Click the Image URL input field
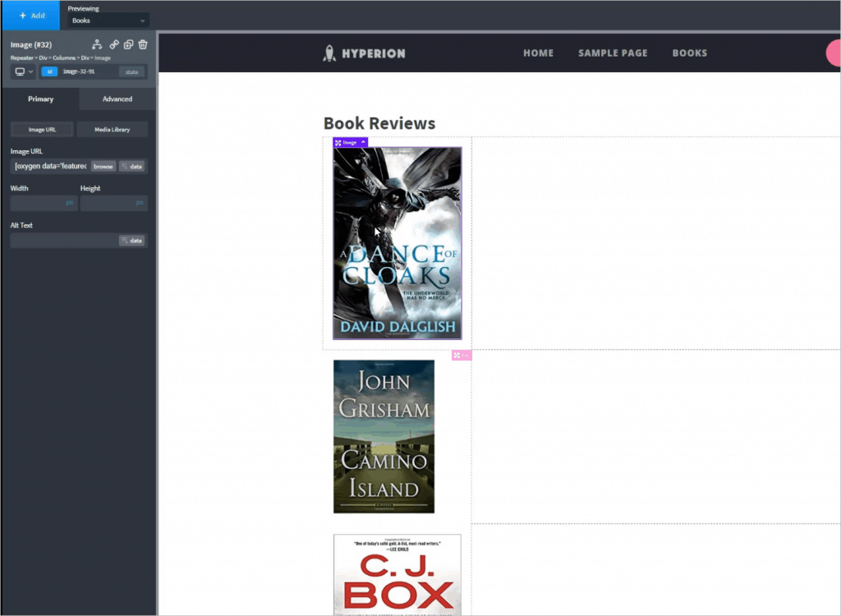 click(x=50, y=167)
